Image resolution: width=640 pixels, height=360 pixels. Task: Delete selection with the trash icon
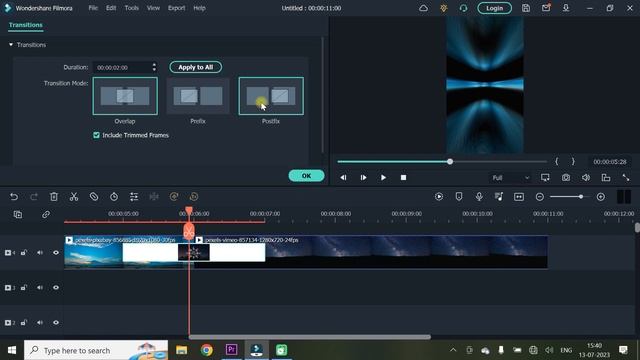tap(54, 197)
